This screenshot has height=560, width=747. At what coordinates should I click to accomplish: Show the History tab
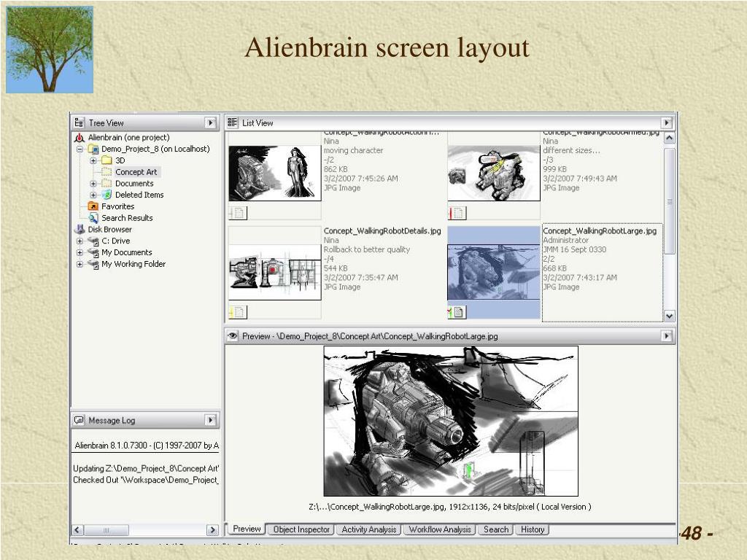(x=533, y=529)
